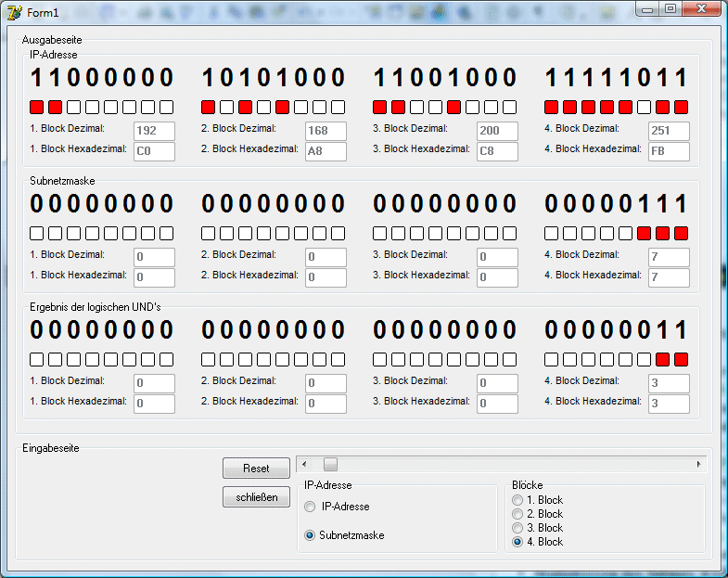This screenshot has height=578, width=728.
Task: Choose the 1. Block radio option
Action: tap(517, 500)
